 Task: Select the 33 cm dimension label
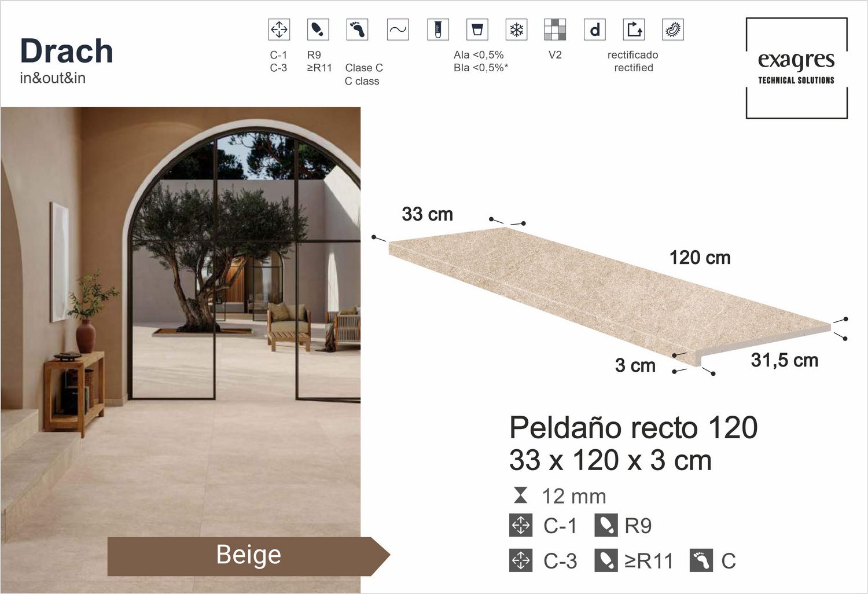pyautogui.click(x=428, y=214)
